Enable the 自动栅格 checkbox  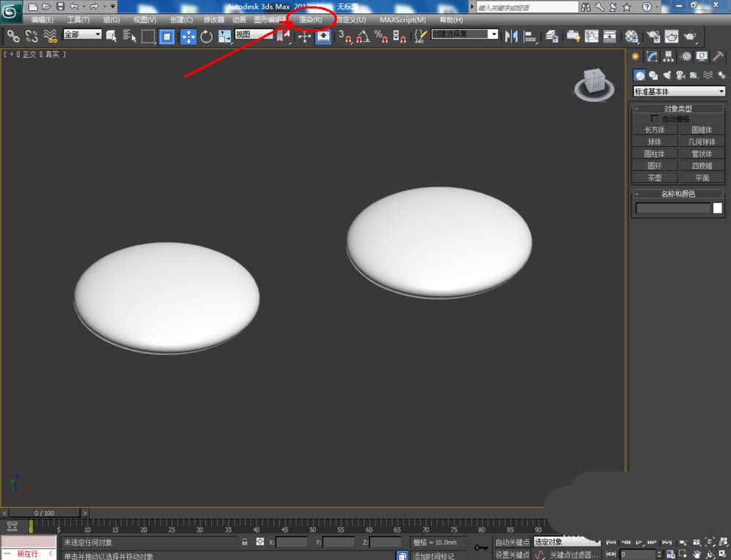point(655,118)
